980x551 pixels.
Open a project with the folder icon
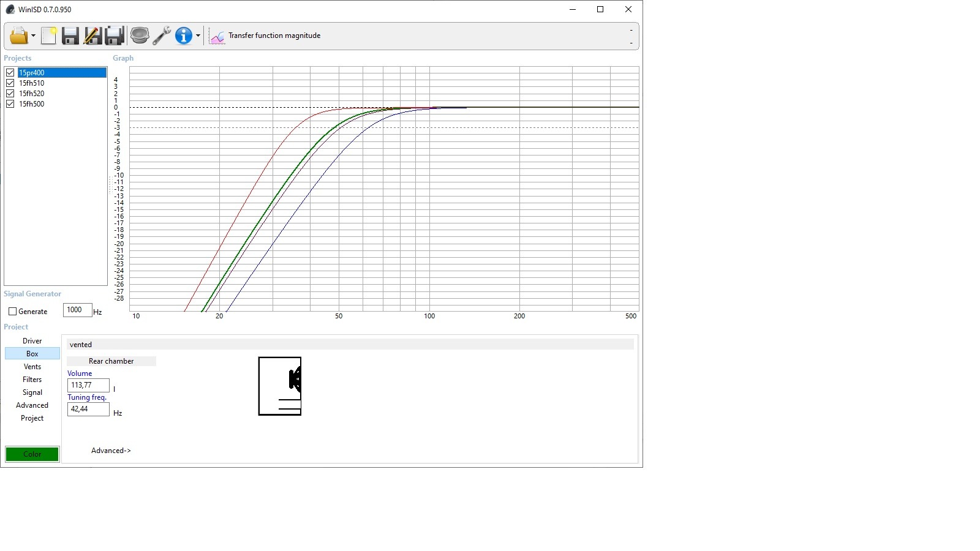(18, 36)
